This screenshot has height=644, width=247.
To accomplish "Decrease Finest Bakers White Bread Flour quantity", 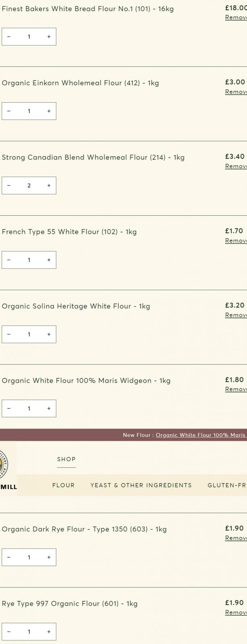I will pyautogui.click(x=9, y=37).
